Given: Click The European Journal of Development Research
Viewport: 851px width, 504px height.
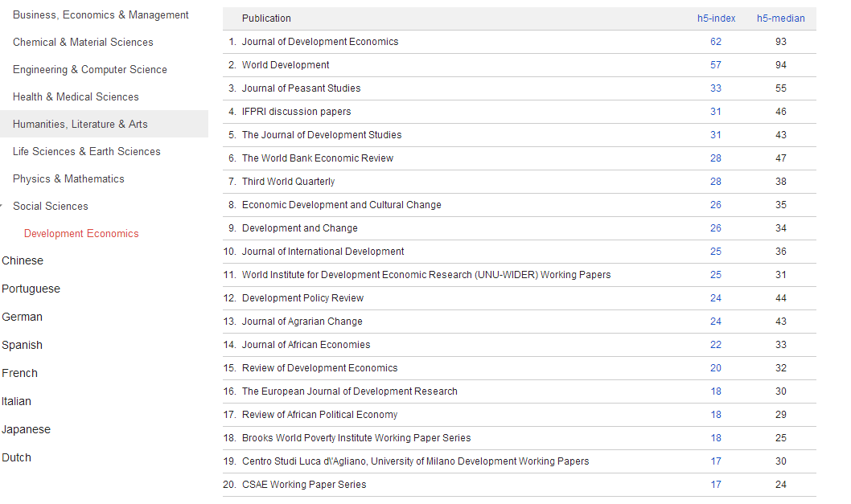Looking at the screenshot, I should pyautogui.click(x=350, y=391).
